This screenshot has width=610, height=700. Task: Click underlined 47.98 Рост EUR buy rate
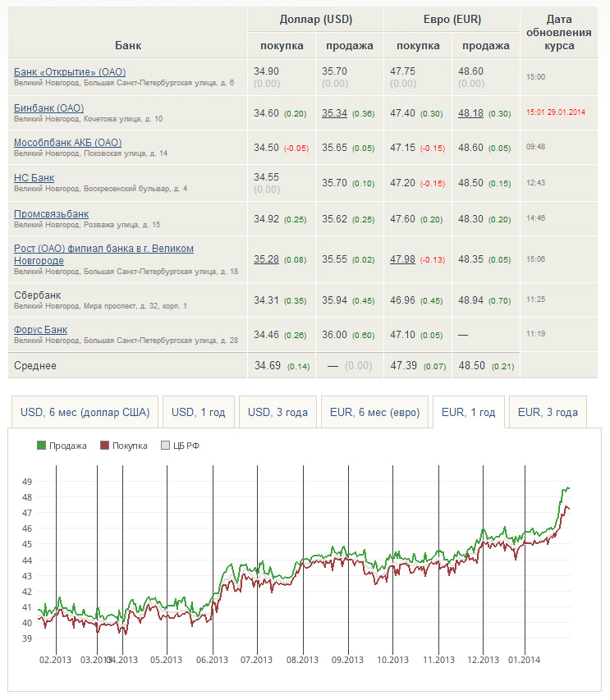(402, 259)
